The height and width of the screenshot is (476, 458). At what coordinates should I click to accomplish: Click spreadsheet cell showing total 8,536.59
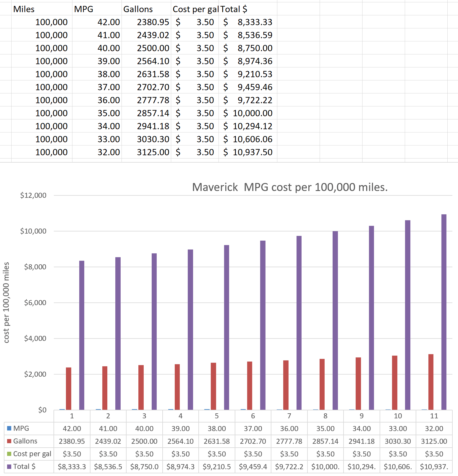click(x=248, y=35)
